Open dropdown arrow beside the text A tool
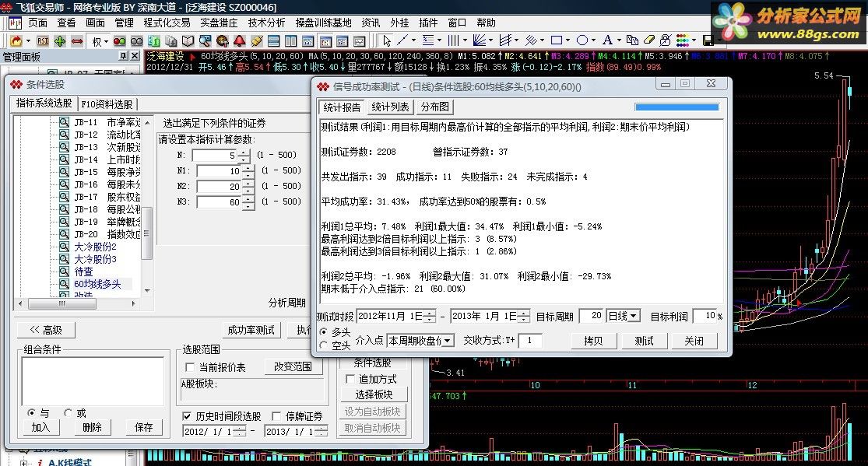Image resolution: width=868 pixels, height=466 pixels. (x=619, y=40)
